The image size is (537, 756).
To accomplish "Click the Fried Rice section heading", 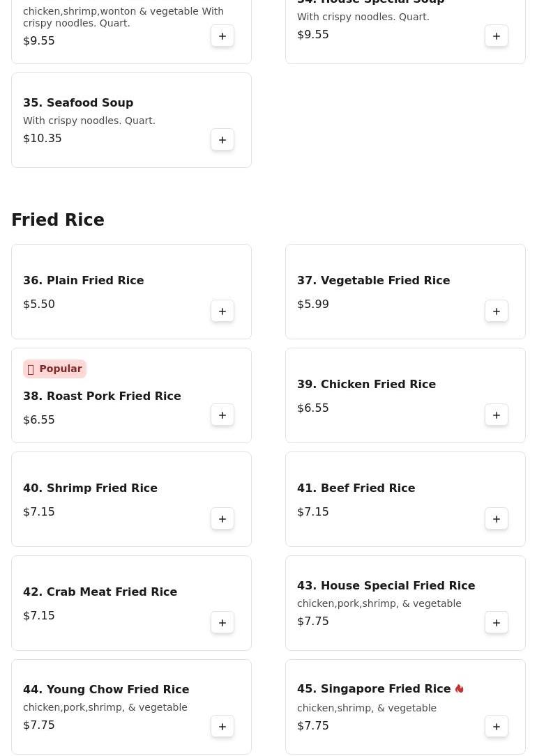I will (x=58, y=220).
